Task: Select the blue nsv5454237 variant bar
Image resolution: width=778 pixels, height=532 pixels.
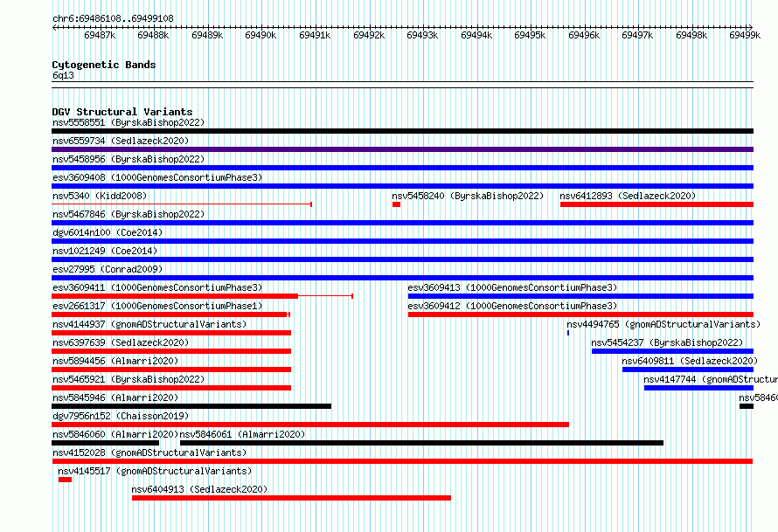Action: 672,351
